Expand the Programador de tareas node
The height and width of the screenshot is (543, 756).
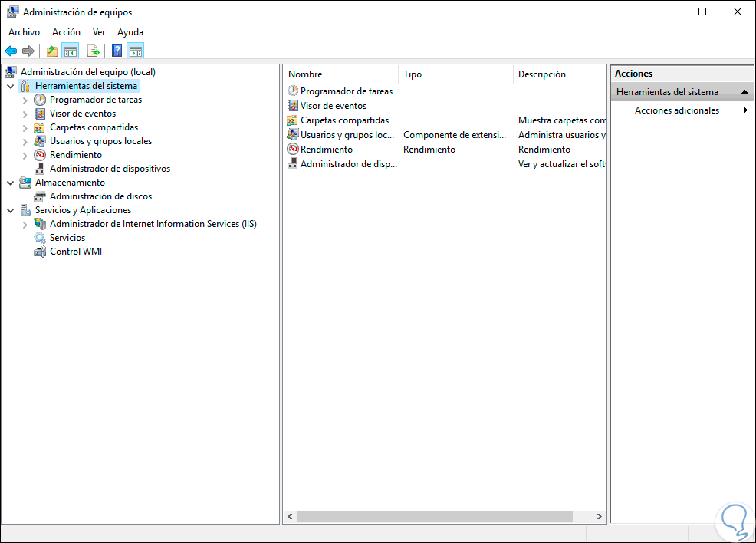click(x=25, y=100)
